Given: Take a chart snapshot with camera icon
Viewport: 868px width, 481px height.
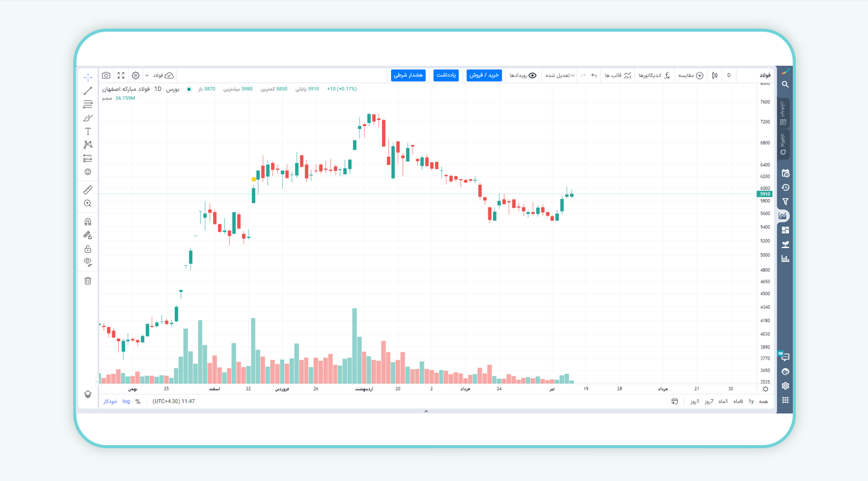Looking at the screenshot, I should [106, 75].
